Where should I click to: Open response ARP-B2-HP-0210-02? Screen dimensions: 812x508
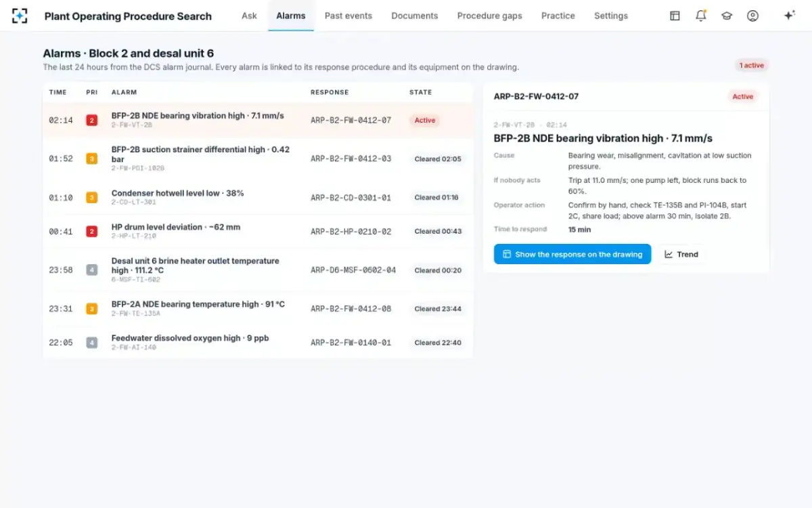[351, 232]
